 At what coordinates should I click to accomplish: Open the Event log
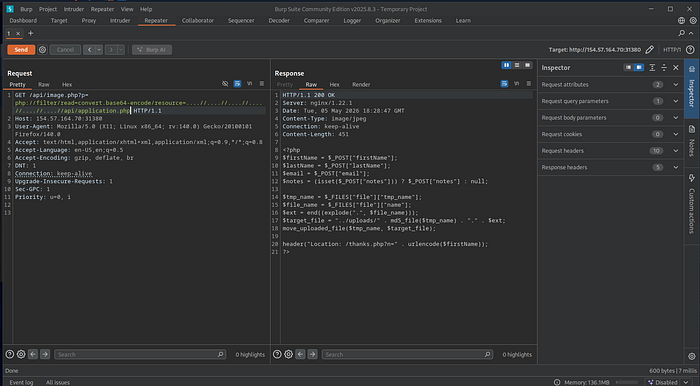[x=21, y=382]
